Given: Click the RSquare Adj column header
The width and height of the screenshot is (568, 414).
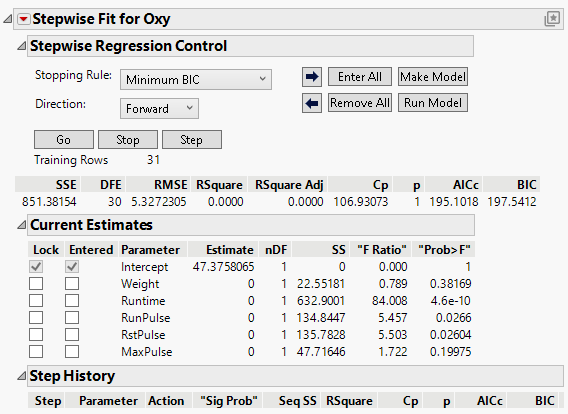Looking at the screenshot, I should pyautogui.click(x=289, y=185).
